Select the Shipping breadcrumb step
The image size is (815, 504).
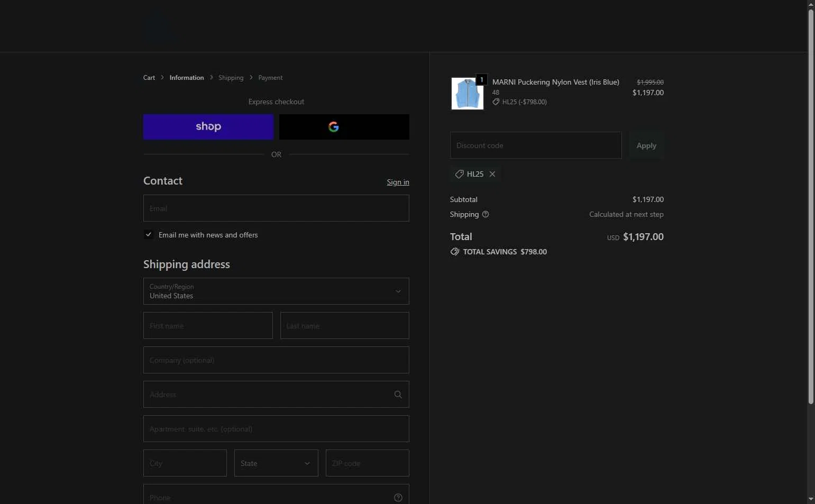[x=231, y=78]
